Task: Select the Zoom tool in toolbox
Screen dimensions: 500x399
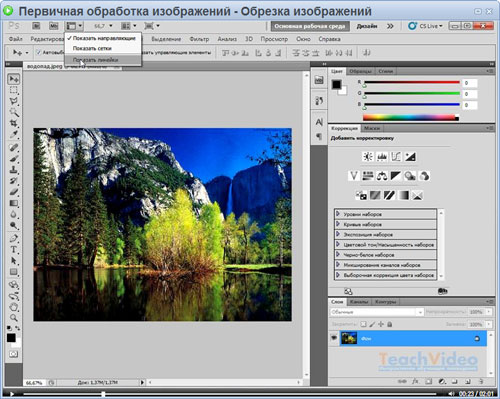Action: (14, 318)
